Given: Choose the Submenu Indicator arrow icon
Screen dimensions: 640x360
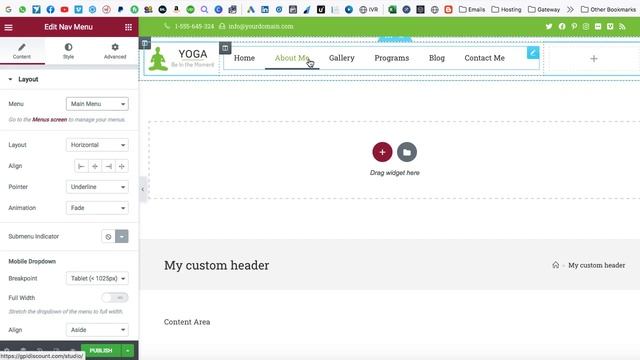Looking at the screenshot, I should point(122,237).
